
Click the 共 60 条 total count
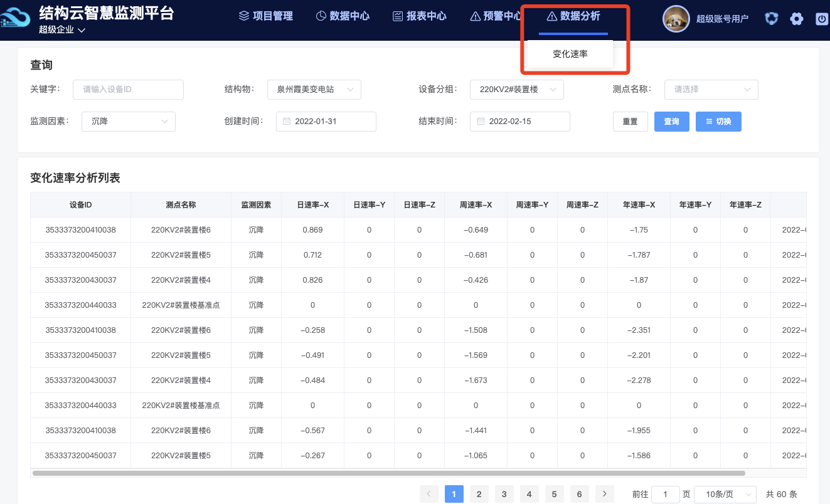(x=781, y=494)
